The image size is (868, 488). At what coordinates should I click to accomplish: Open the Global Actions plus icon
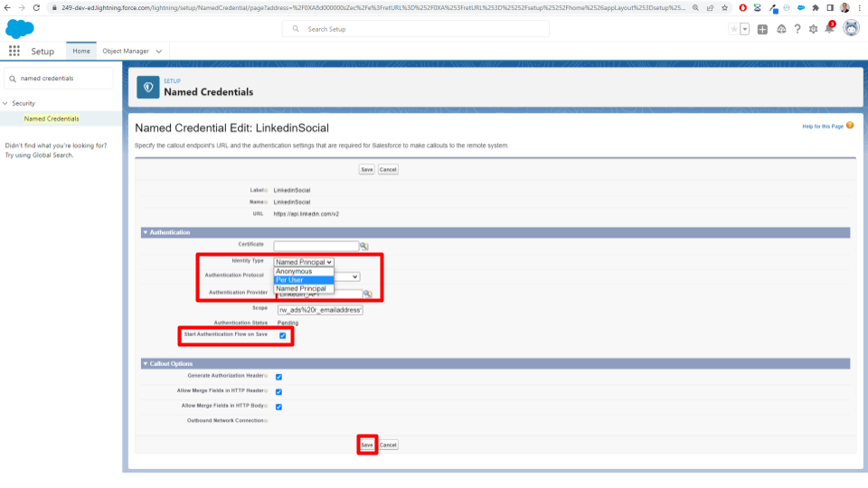762,29
